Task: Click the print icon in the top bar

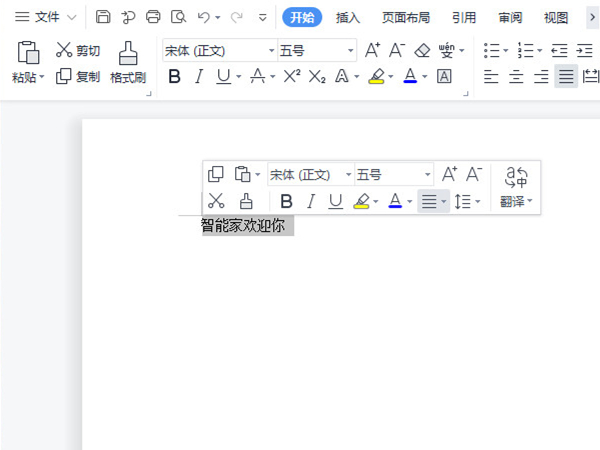Action: coord(153,17)
